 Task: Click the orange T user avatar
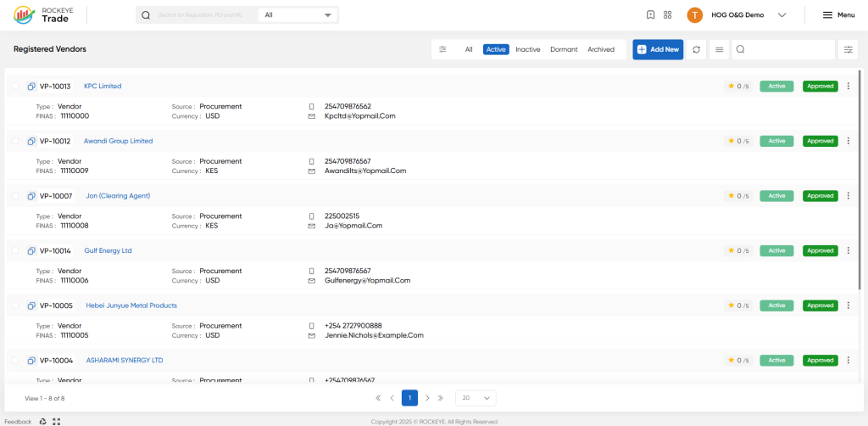click(x=695, y=15)
